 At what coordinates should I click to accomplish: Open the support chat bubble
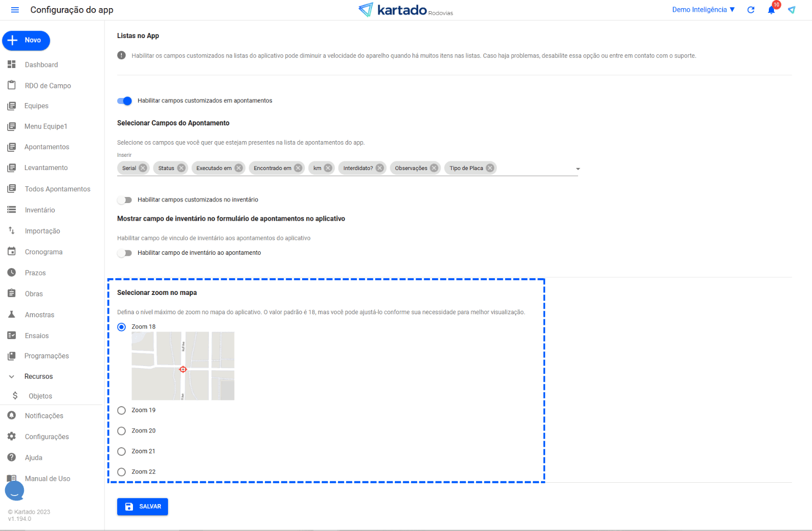coord(15,490)
